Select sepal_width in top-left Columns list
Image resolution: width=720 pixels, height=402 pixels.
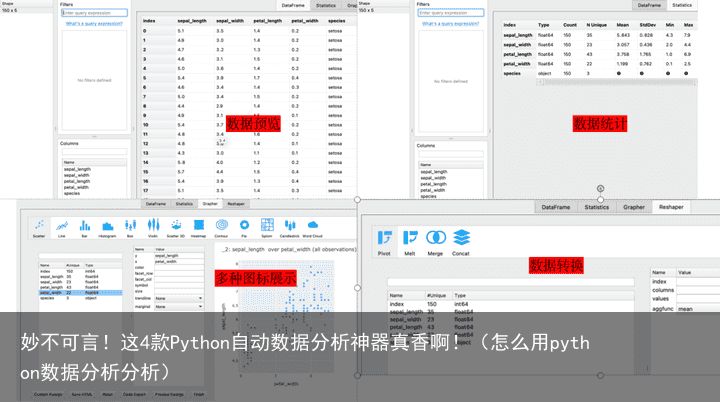(x=77, y=175)
